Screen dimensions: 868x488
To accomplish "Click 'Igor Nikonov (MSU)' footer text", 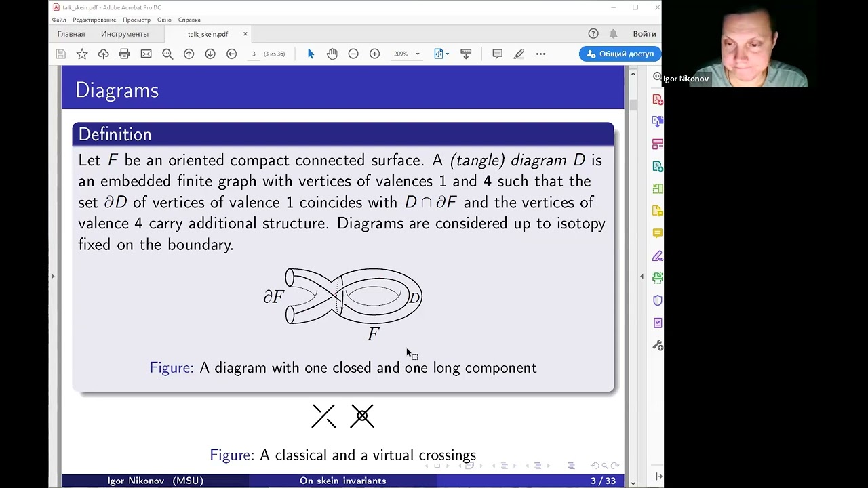I will [x=155, y=481].
